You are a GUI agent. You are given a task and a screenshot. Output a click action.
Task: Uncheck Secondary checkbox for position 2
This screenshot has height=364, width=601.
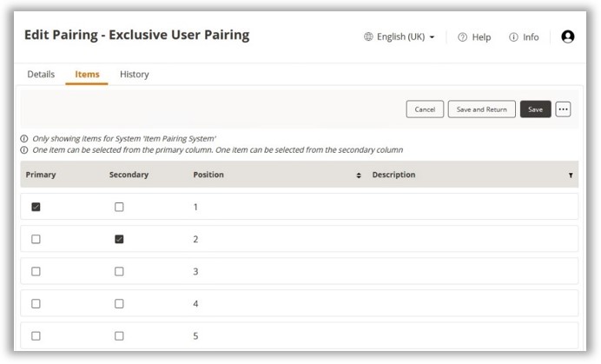(x=119, y=240)
